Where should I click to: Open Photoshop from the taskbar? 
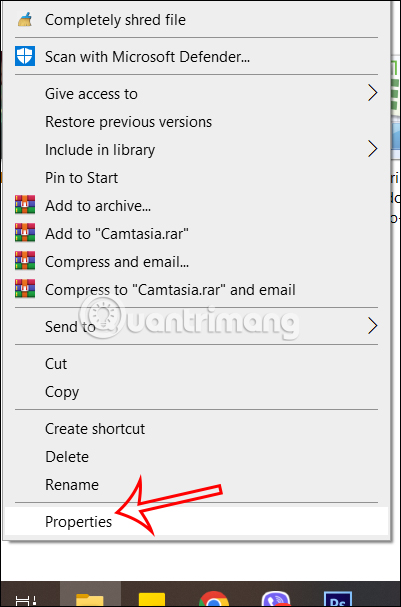(x=338, y=599)
